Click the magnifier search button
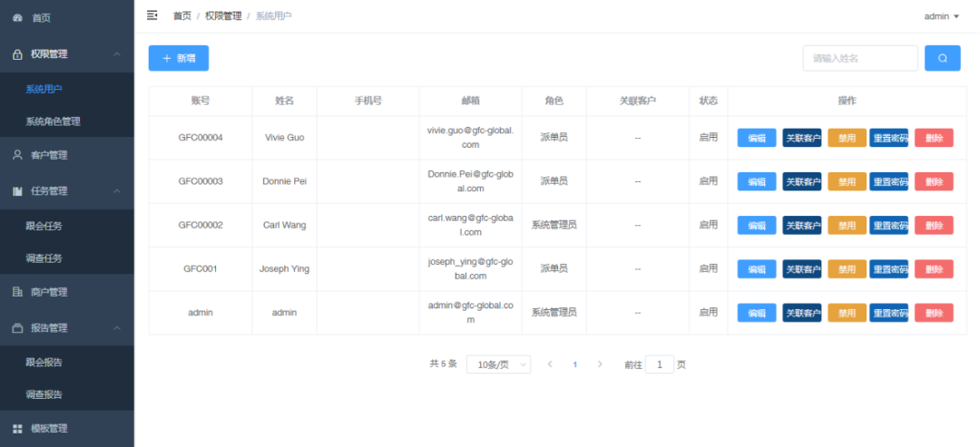This screenshot has width=980, height=447. coord(942,58)
